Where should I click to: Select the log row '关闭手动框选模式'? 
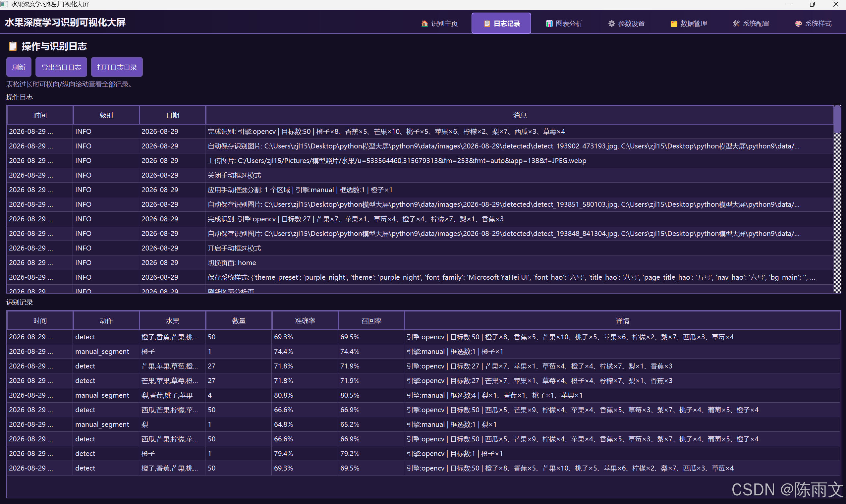point(420,175)
